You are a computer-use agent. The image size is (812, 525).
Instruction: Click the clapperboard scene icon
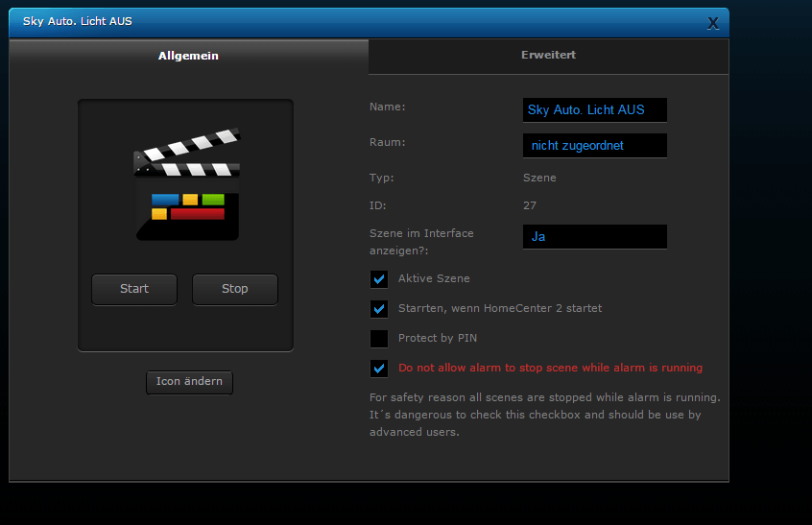pos(186,182)
